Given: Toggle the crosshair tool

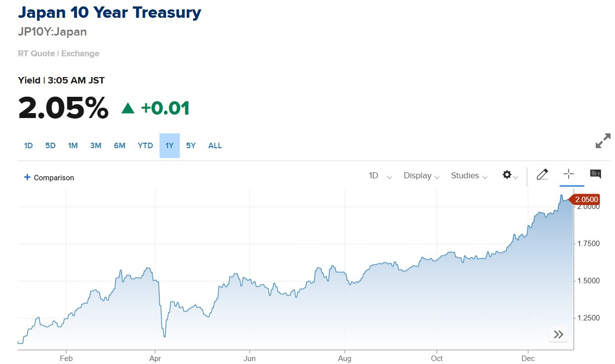Looking at the screenshot, I should 569,174.
